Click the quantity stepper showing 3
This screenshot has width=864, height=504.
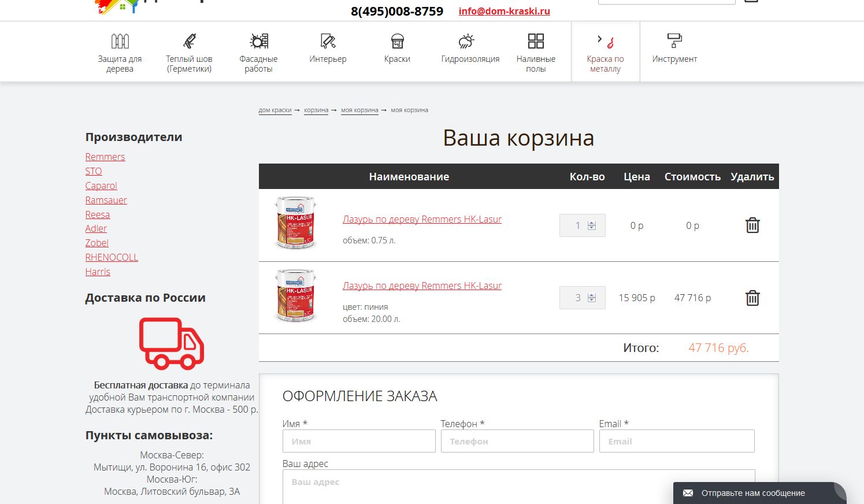pyautogui.click(x=583, y=298)
